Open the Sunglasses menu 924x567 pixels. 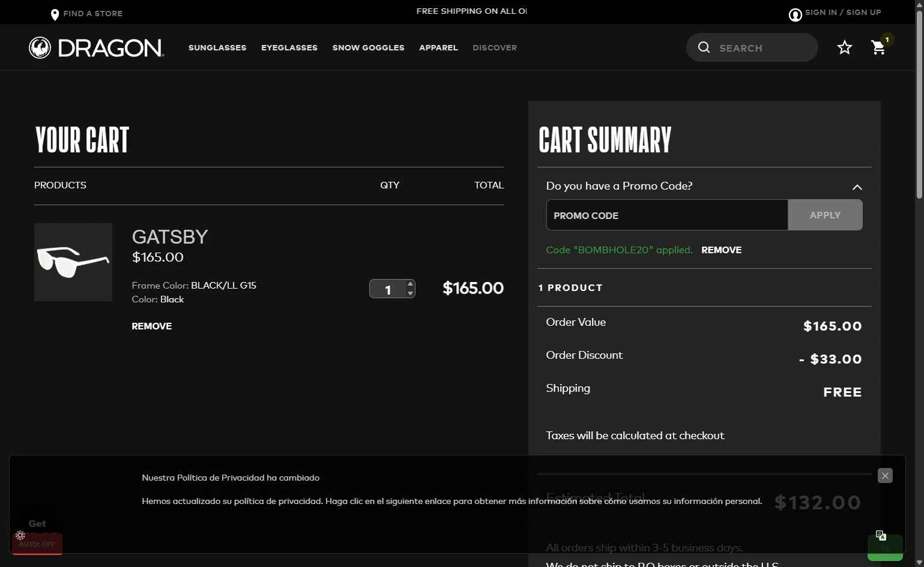[217, 48]
